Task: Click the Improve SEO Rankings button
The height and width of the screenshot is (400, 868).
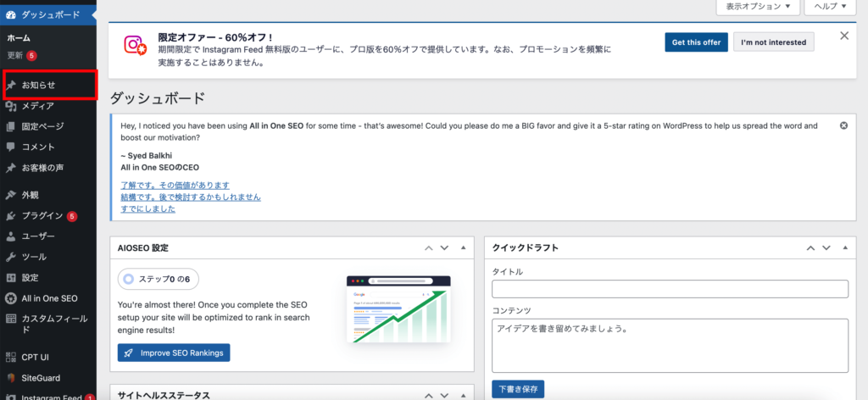Action: click(174, 353)
